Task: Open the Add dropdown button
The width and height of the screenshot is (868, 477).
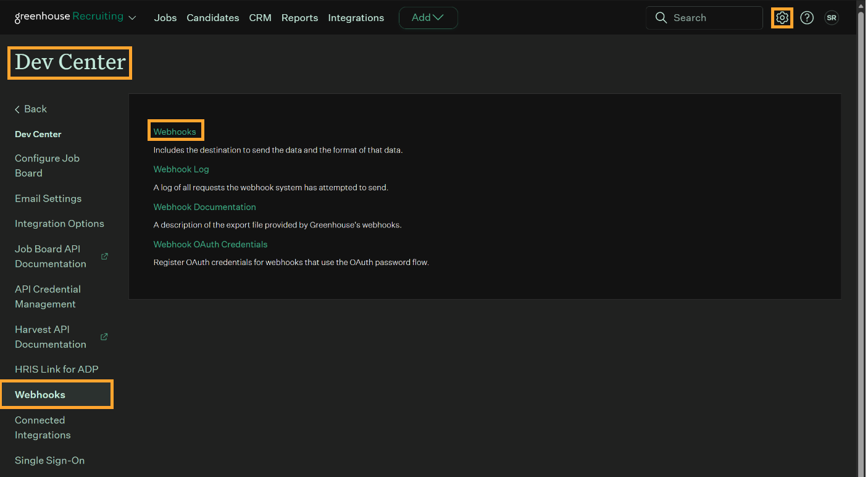Action: pyautogui.click(x=428, y=18)
